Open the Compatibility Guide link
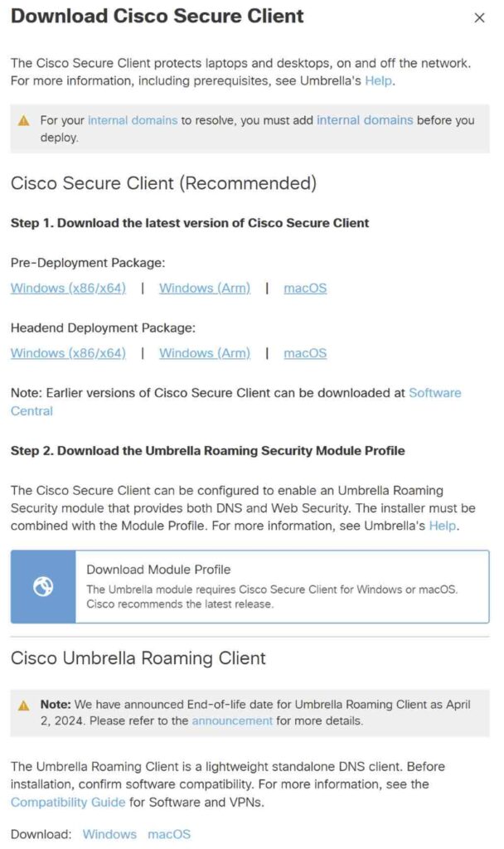This screenshot has height=849, width=504. tap(68, 802)
